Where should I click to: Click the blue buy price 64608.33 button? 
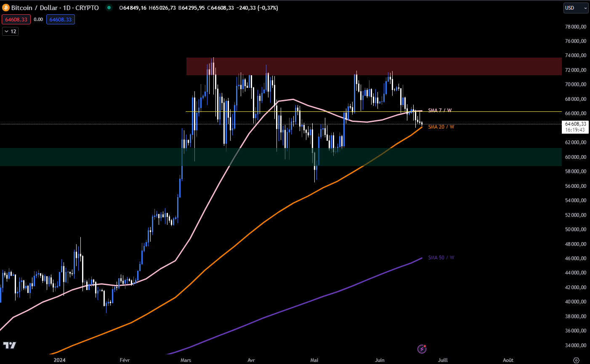61,19
